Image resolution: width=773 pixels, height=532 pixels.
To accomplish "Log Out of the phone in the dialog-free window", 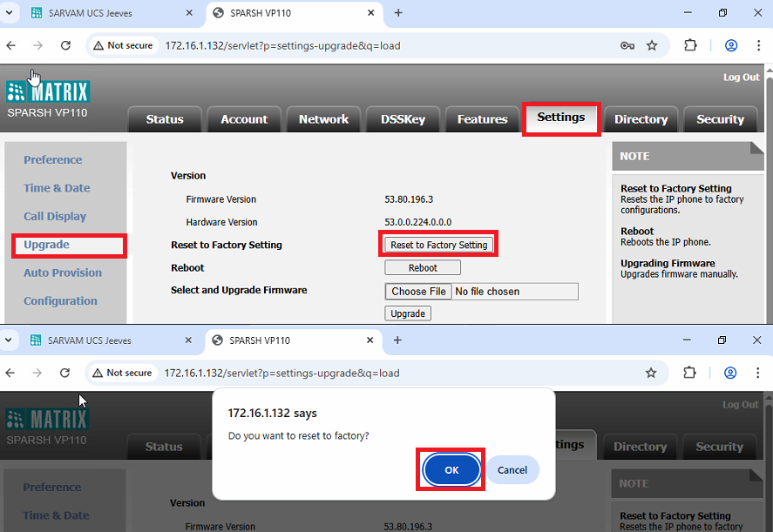I will pos(741,77).
